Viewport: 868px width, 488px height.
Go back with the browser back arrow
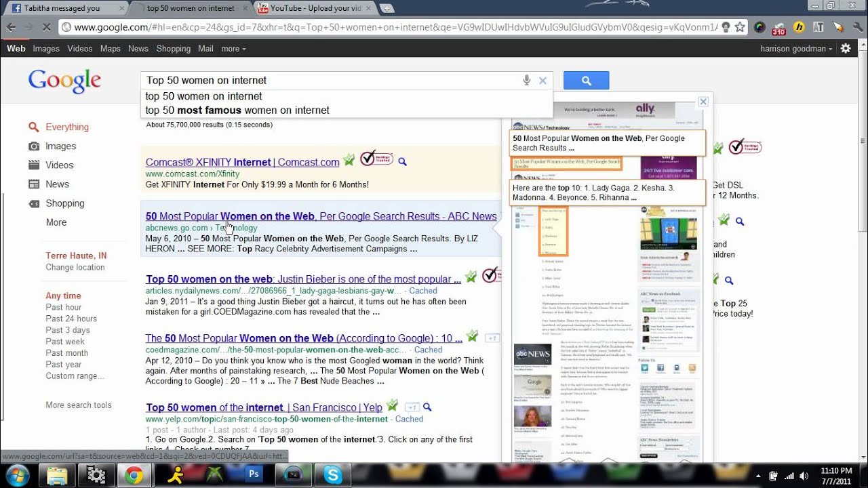[12, 27]
